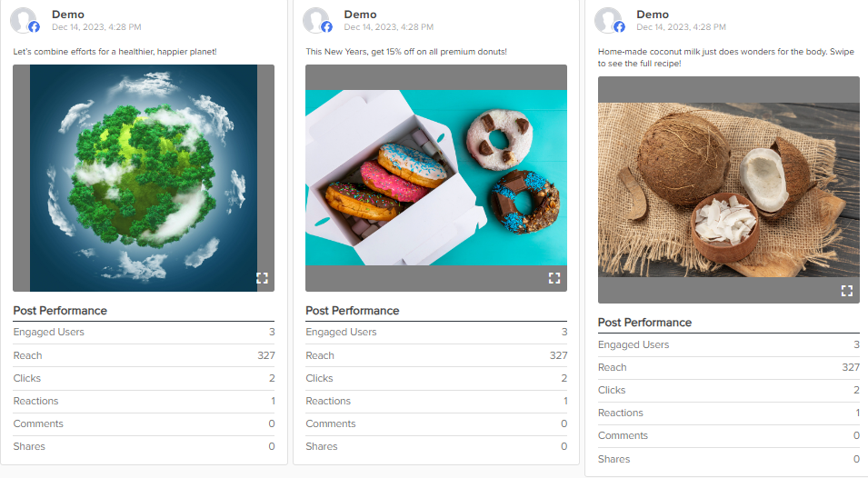Click the Comments label on the donuts post
This screenshot has height=478, width=868.
(331, 423)
